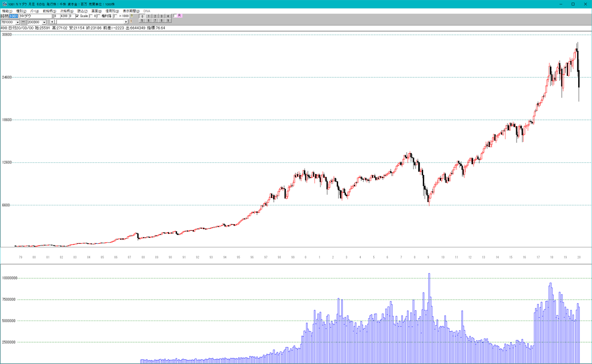Click the field containing 4200
Viewport: 592px width, 364px height.
[64, 16]
